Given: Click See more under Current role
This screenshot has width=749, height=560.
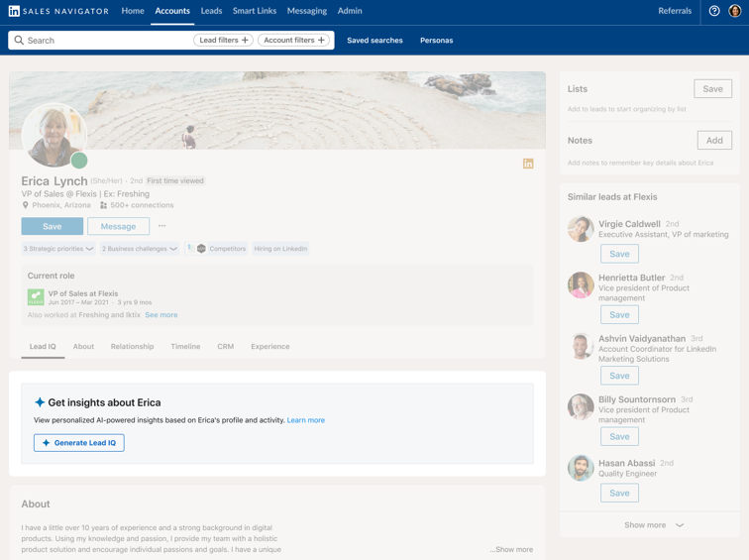Looking at the screenshot, I should pyautogui.click(x=161, y=315).
